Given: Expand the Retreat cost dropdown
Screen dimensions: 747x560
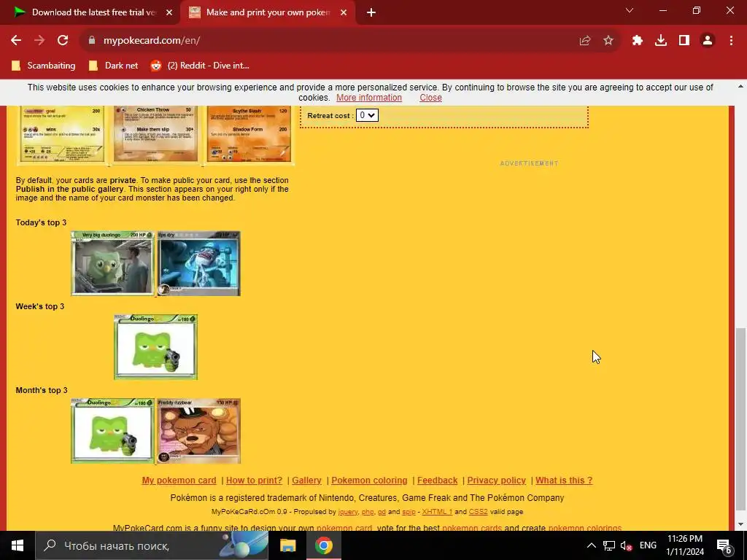Looking at the screenshot, I should click(x=367, y=115).
